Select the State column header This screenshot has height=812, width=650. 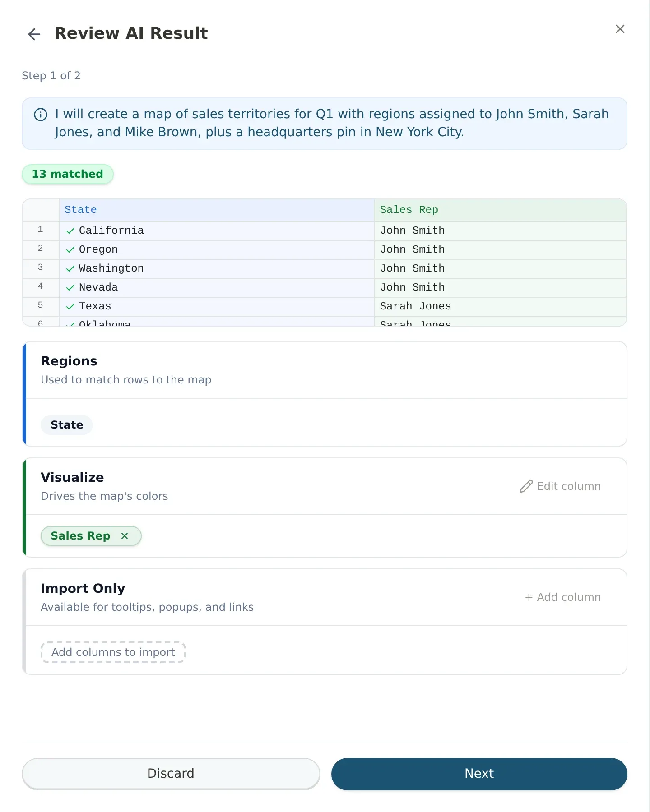coord(217,210)
